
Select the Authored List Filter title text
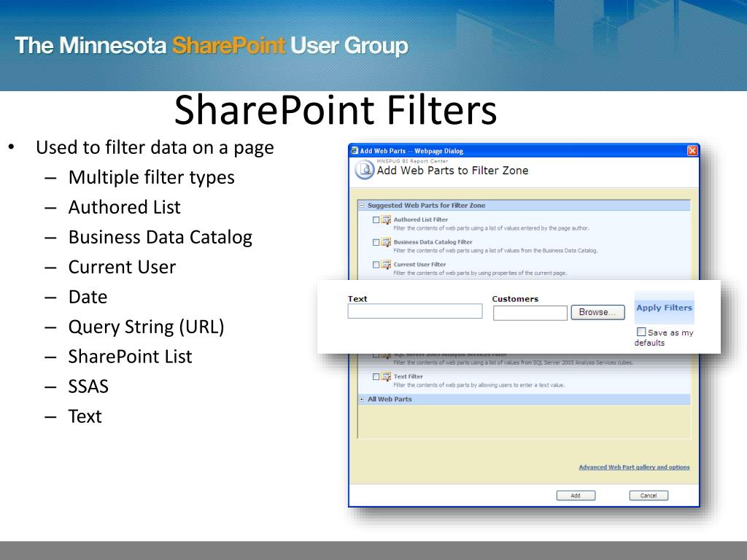tap(421, 220)
